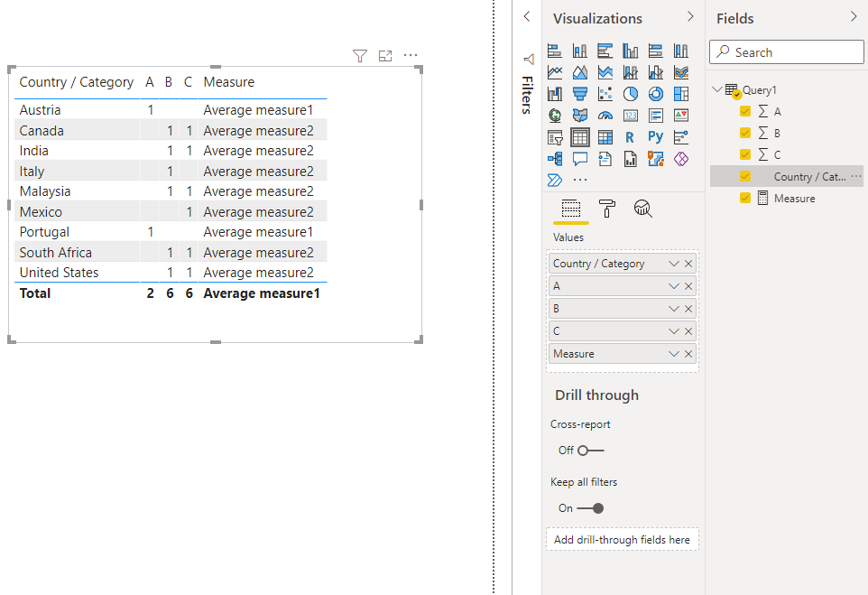Open More options ellipsis on table visual
The width and height of the screenshot is (868, 595).
(411, 55)
